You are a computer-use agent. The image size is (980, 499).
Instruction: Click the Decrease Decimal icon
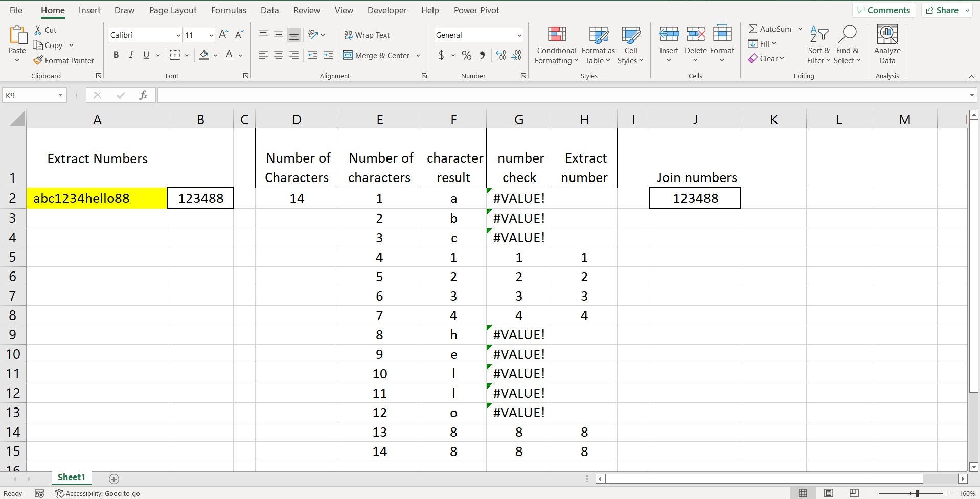tap(517, 55)
